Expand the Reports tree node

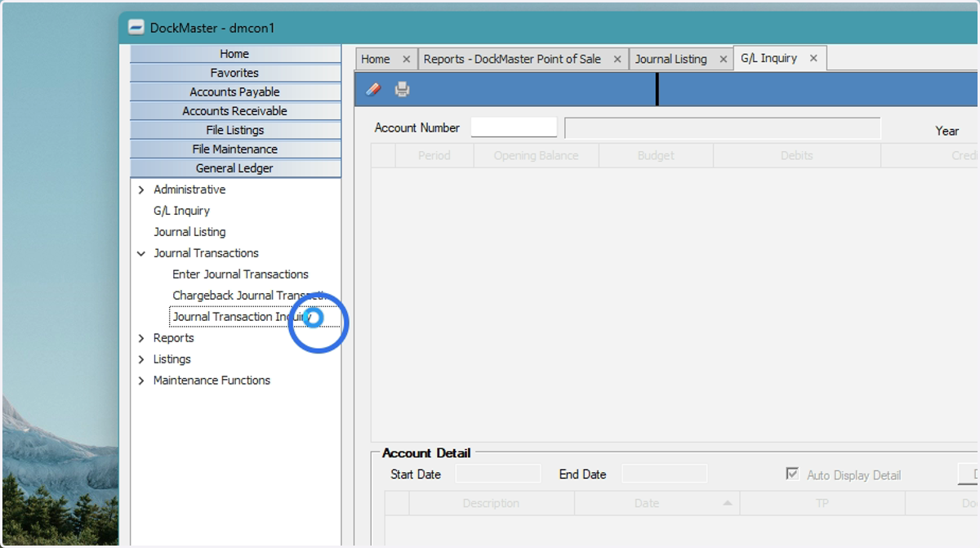(x=141, y=338)
